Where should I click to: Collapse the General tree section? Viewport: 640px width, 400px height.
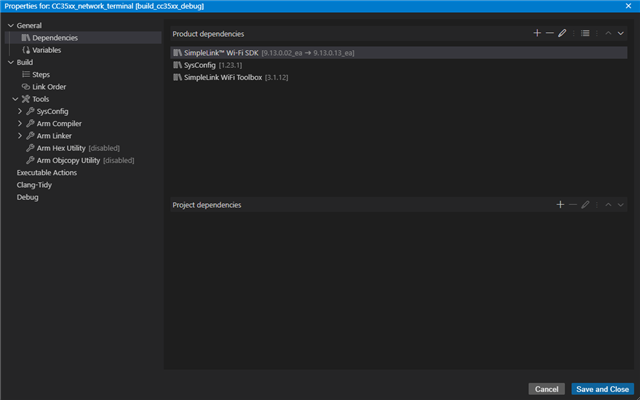coord(10,25)
